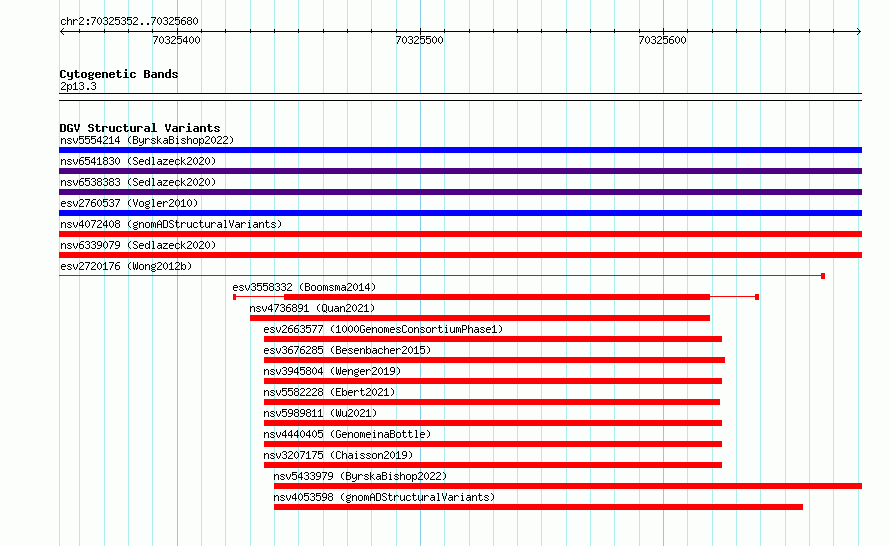Select the thin red esv2720176 variant line
This screenshot has width=890, height=546.
[442, 276]
